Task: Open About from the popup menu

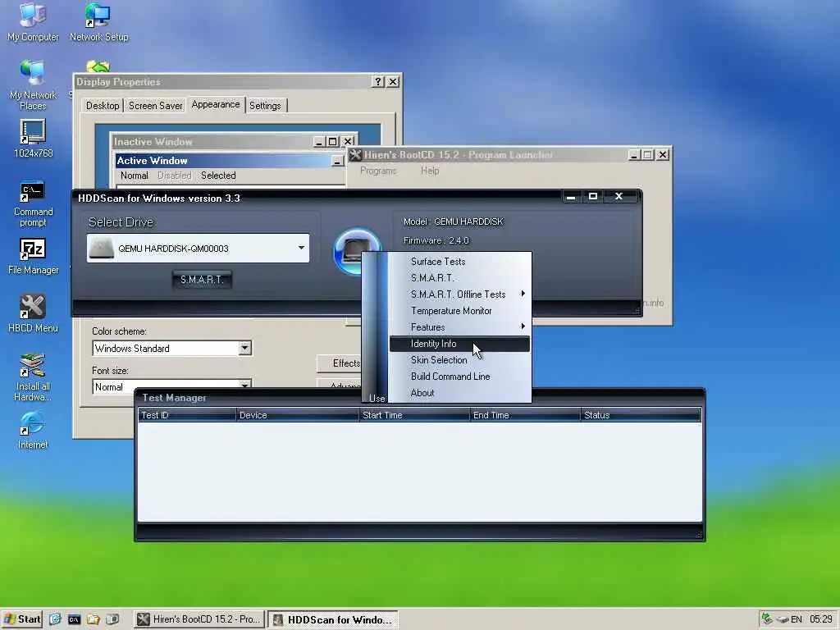Action: [459, 393]
